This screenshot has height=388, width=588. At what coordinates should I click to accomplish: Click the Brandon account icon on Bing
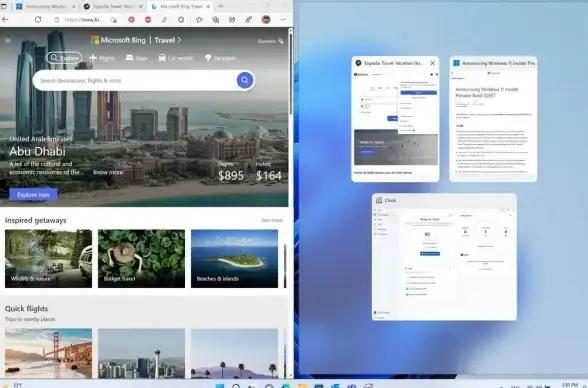click(281, 41)
